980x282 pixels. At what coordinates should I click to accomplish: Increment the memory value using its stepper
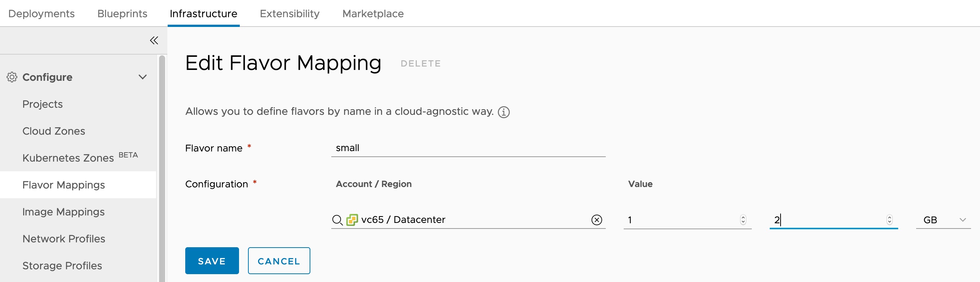pos(890,218)
